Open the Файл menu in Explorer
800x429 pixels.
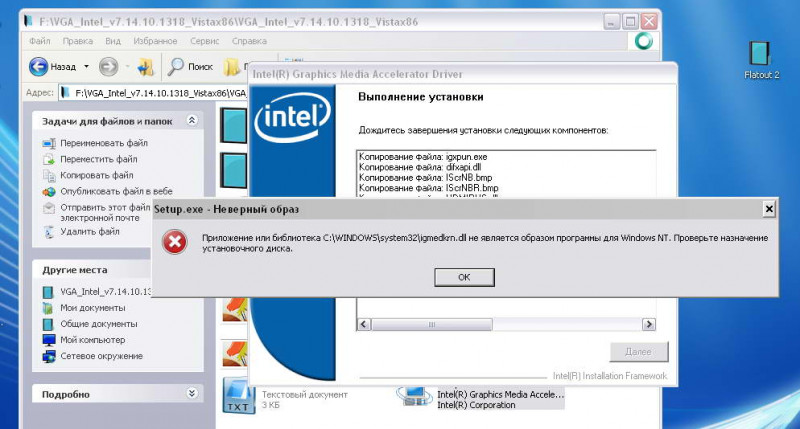coord(40,41)
